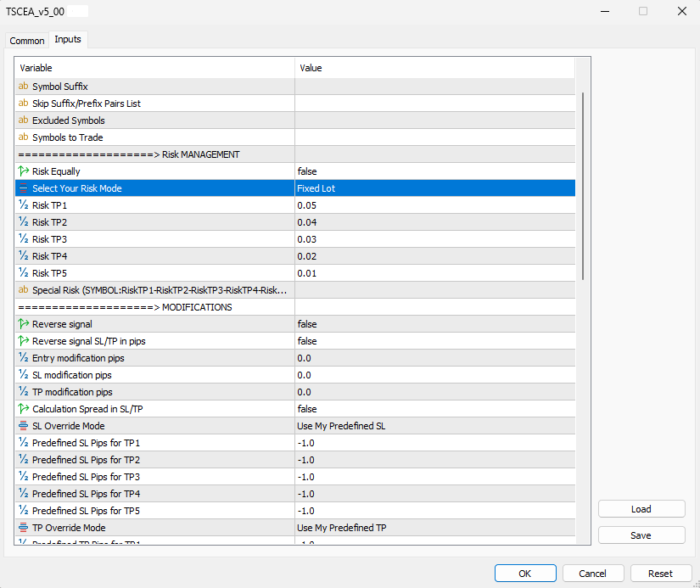Open the Fixed Lot risk mode dropdown
Viewport: 700px width, 588px height.
pyautogui.click(x=434, y=188)
